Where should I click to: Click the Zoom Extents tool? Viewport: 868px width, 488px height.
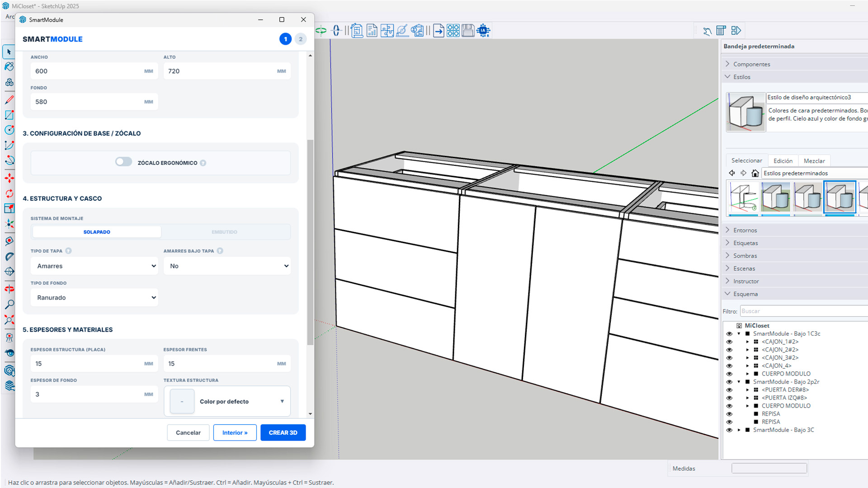[9, 320]
